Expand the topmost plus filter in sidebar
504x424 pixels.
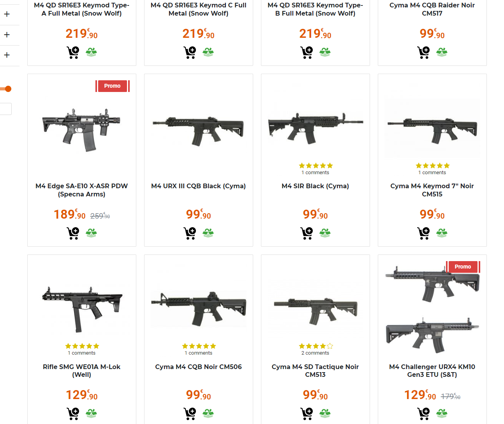tap(7, 14)
